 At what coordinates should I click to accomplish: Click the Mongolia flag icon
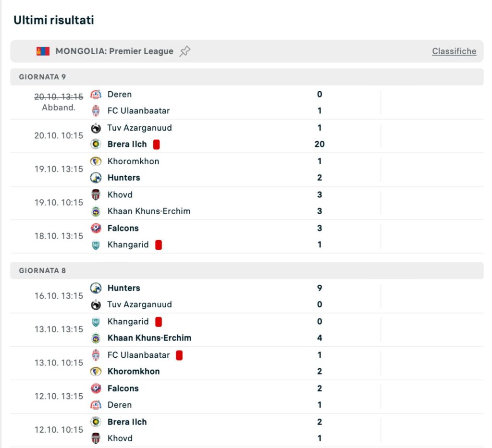click(x=43, y=51)
